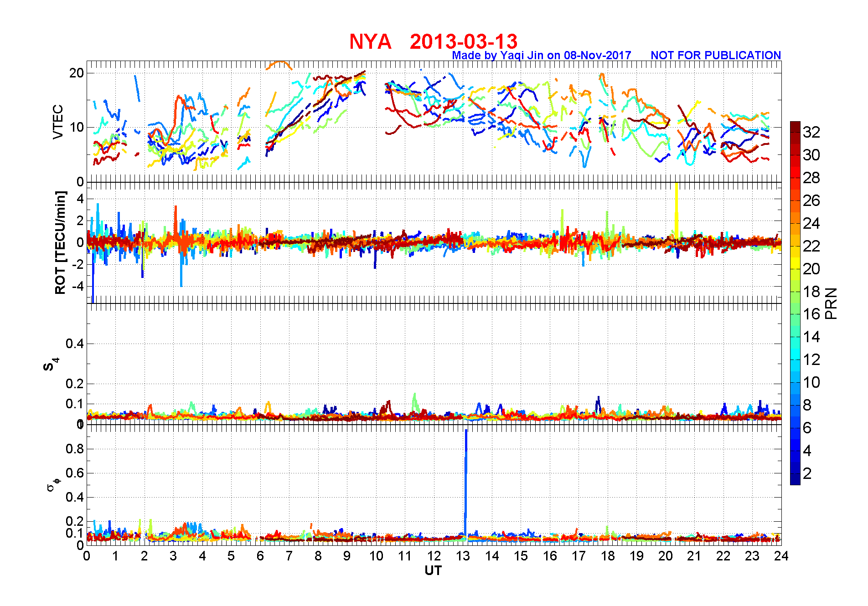Select the VTEC y-axis label
Image resolution: width=868 pixels, height=606 pixels.
click(x=58, y=122)
